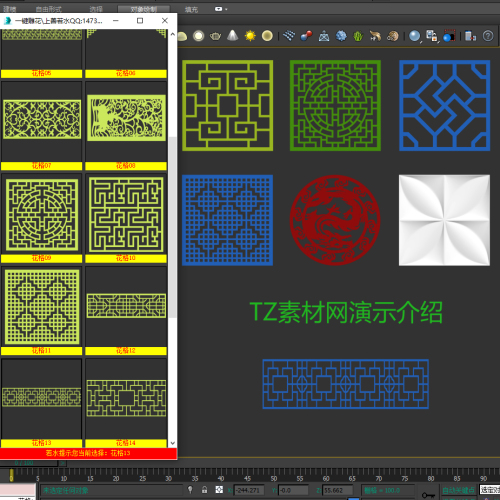Select the 花格14 square lattice thumbnail

point(126,398)
